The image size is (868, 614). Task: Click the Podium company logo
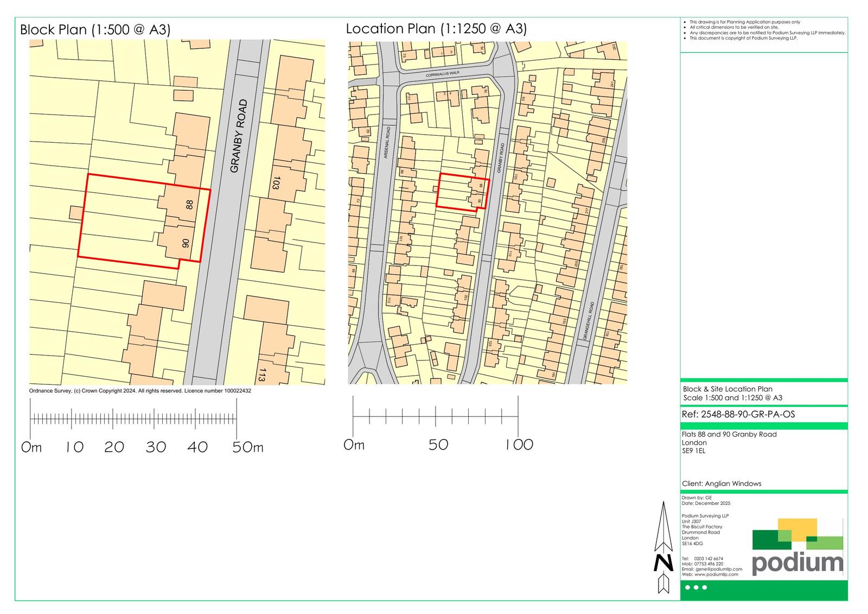[x=797, y=547]
